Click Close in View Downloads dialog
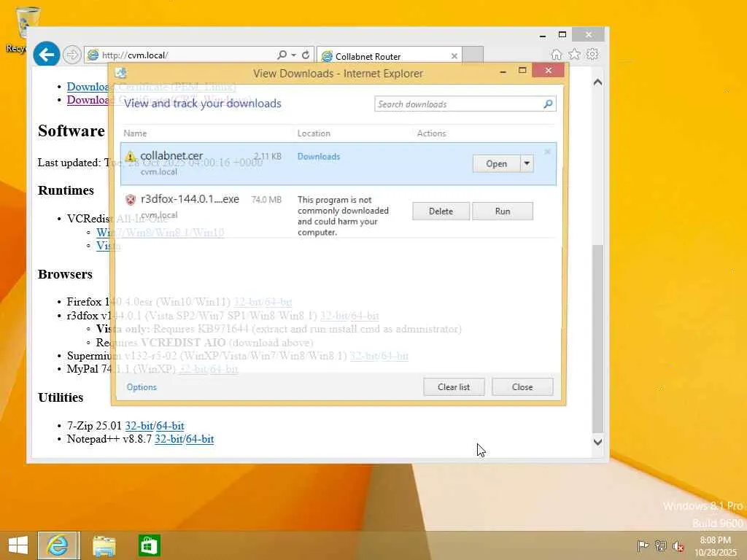This screenshot has height=560, width=747. (x=522, y=386)
